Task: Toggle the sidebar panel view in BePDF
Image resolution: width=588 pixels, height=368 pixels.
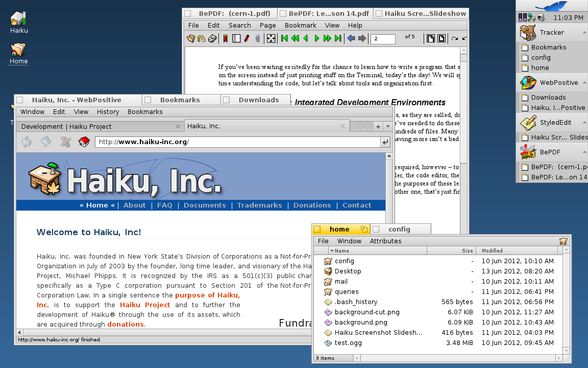Action: pyautogui.click(x=236, y=38)
